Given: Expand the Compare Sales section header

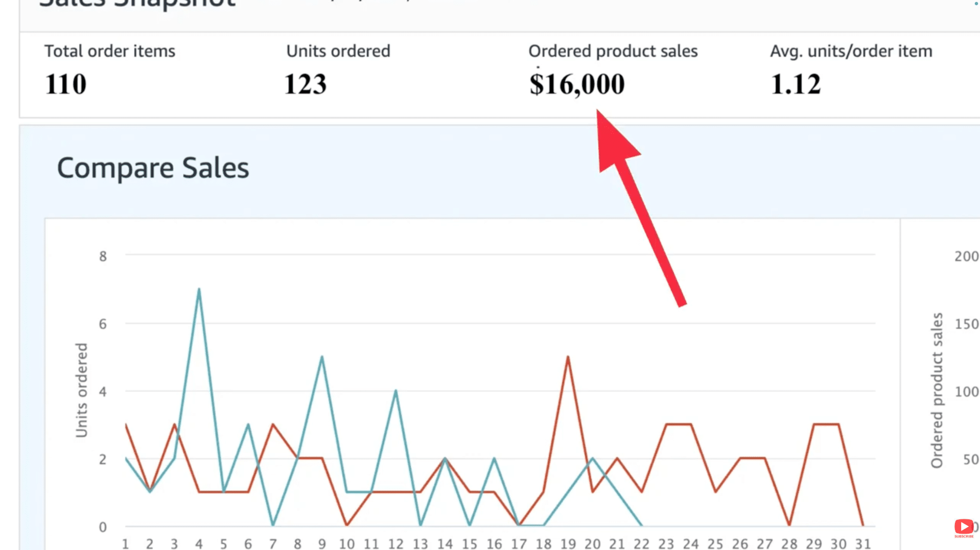Looking at the screenshot, I should pyautogui.click(x=153, y=167).
